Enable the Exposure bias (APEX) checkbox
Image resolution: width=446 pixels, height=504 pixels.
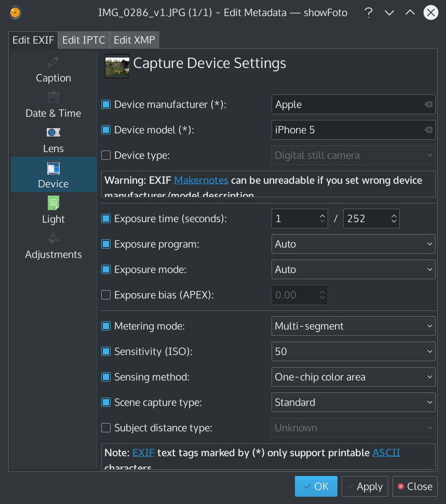(106, 295)
